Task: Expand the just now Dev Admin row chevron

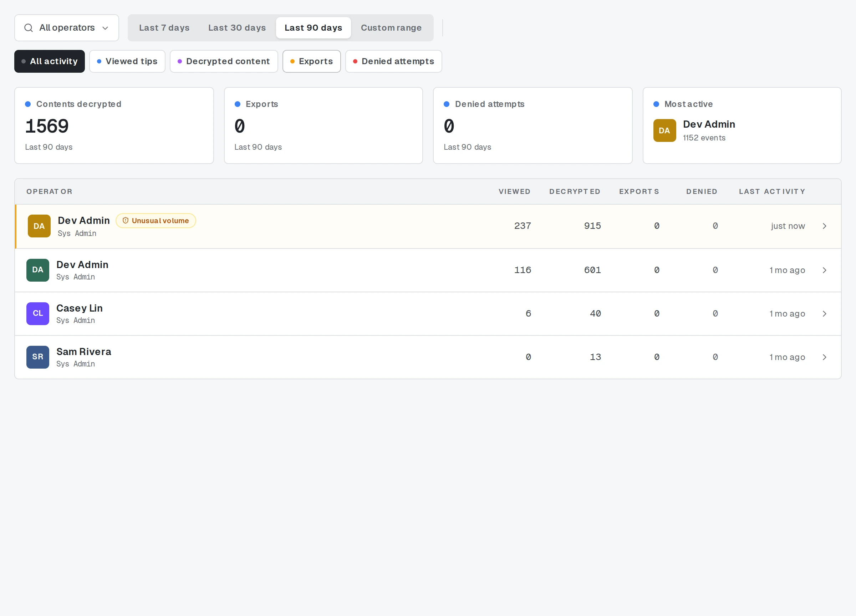Action: pos(824,226)
